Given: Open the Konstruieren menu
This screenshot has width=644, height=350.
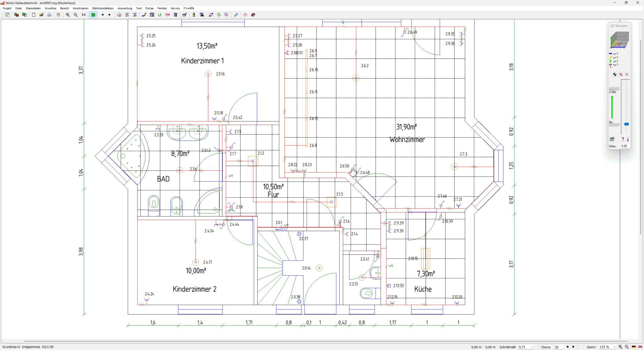Looking at the screenshot, I should [80, 8].
